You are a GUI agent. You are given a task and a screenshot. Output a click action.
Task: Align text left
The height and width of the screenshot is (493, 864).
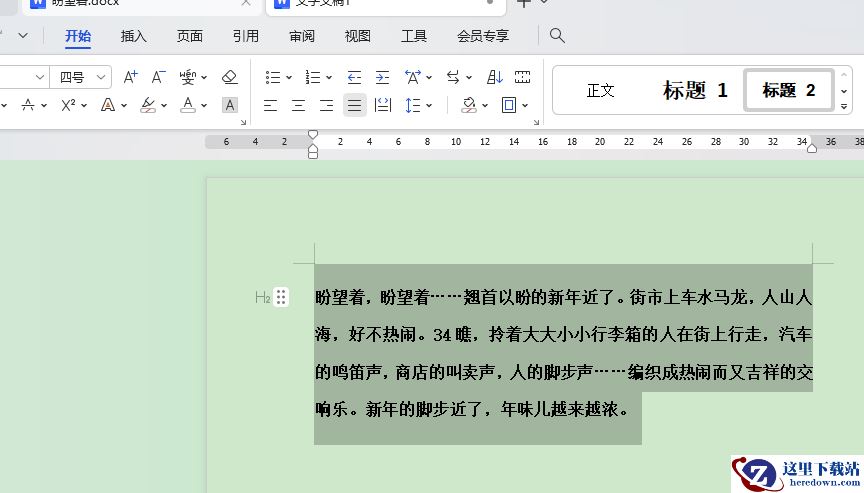coord(270,105)
